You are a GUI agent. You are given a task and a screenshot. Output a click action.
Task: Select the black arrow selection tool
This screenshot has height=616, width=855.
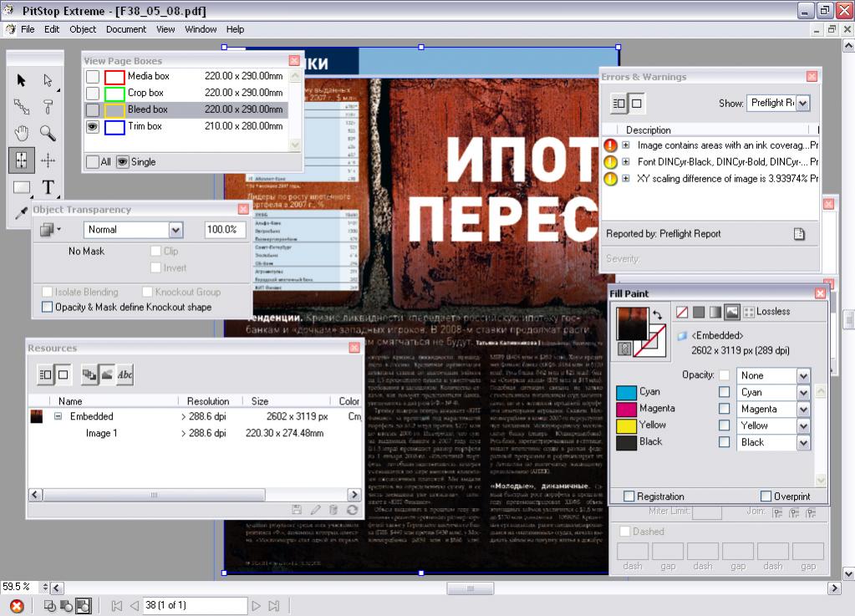21,81
